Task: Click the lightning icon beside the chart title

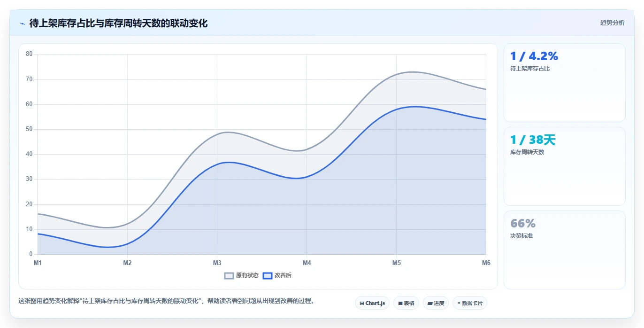Action: (23, 23)
